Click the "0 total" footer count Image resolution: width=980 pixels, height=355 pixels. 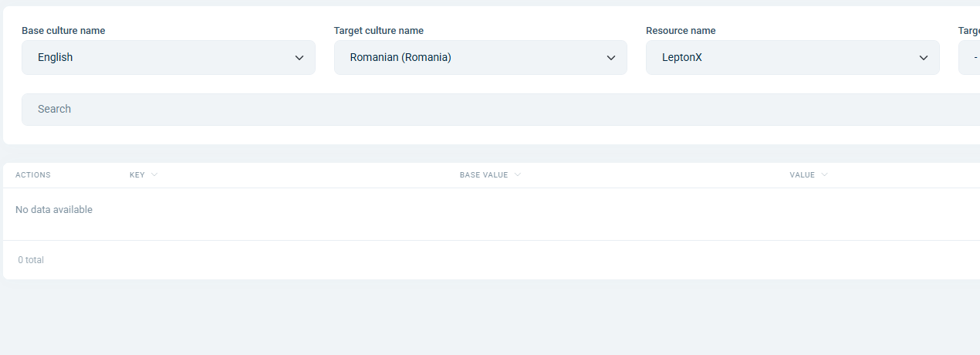pyautogui.click(x=31, y=260)
